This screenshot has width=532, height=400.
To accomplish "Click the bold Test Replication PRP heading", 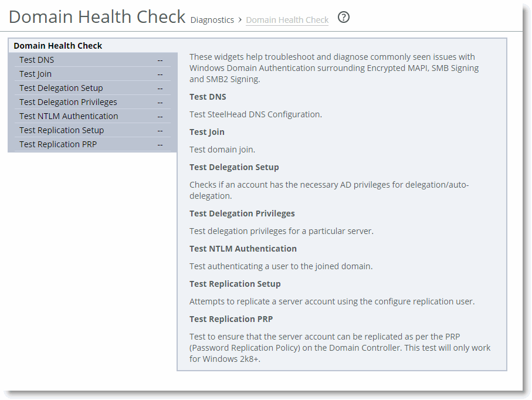I will 231,319.
